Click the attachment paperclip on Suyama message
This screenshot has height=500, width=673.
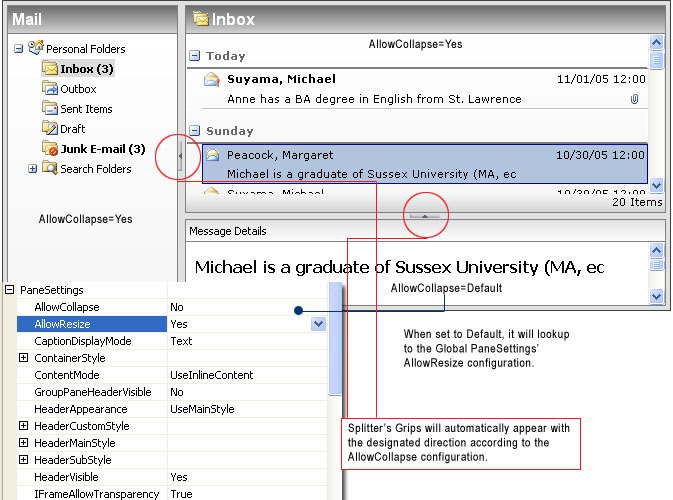click(635, 99)
